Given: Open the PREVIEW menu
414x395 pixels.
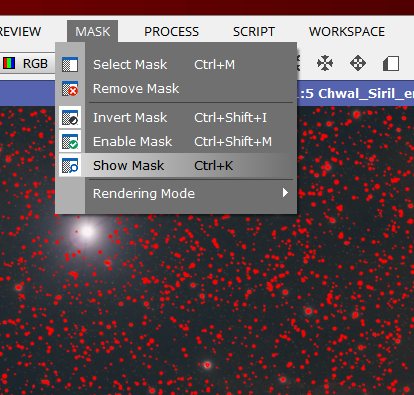Looking at the screenshot, I should tap(20, 32).
